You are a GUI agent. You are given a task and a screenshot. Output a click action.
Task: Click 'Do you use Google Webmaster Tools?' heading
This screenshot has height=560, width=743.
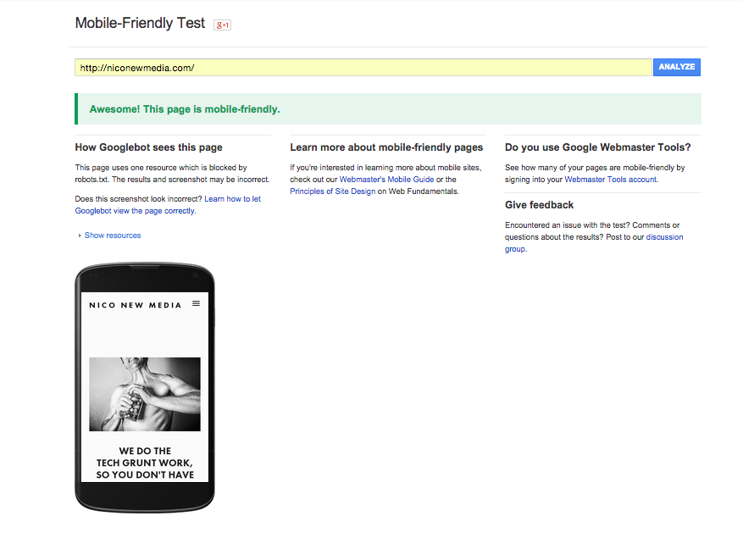pos(598,147)
